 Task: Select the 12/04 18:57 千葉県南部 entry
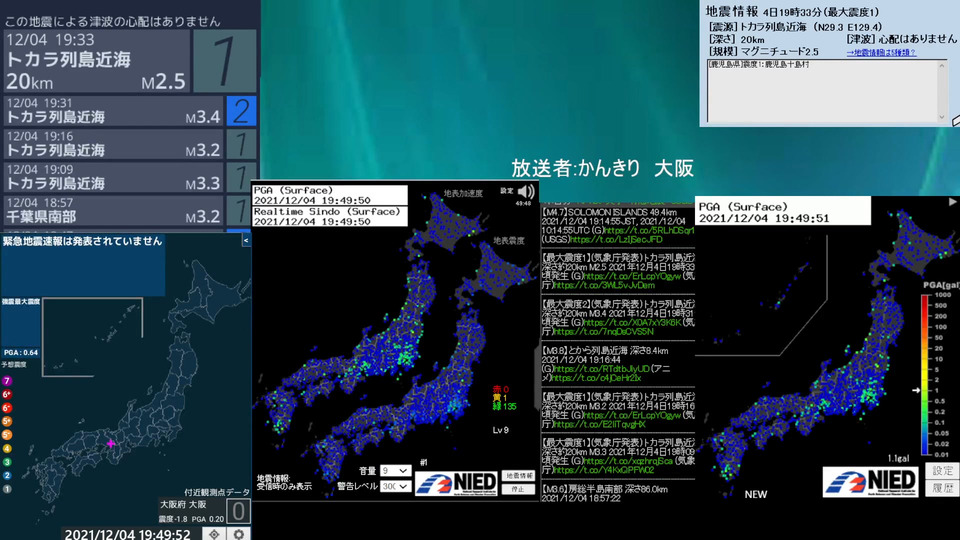point(113,210)
